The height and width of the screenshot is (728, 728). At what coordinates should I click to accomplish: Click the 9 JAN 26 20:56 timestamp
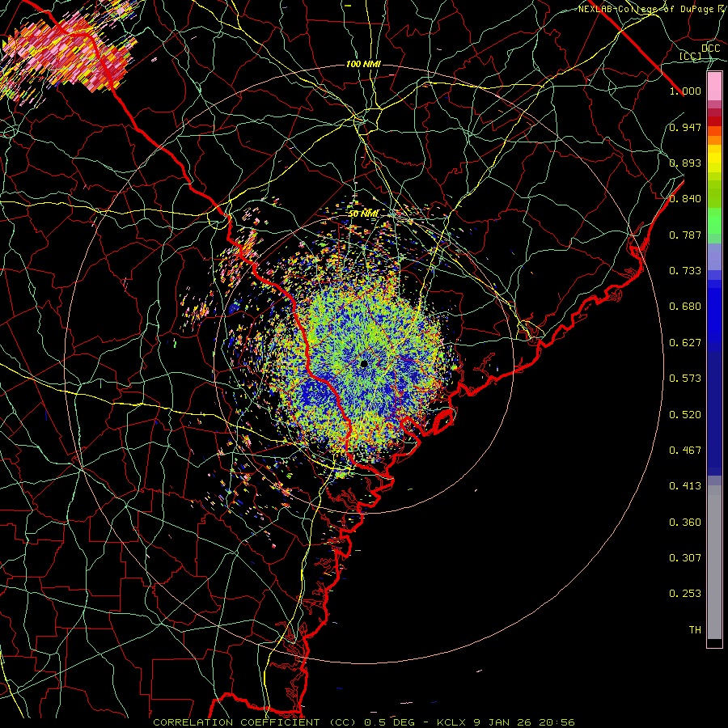coord(524,722)
